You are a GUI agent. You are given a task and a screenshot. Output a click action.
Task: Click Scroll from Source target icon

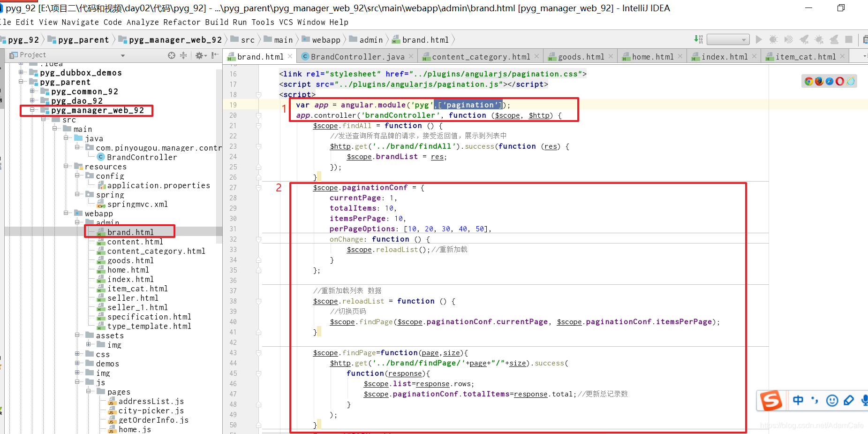coord(172,55)
